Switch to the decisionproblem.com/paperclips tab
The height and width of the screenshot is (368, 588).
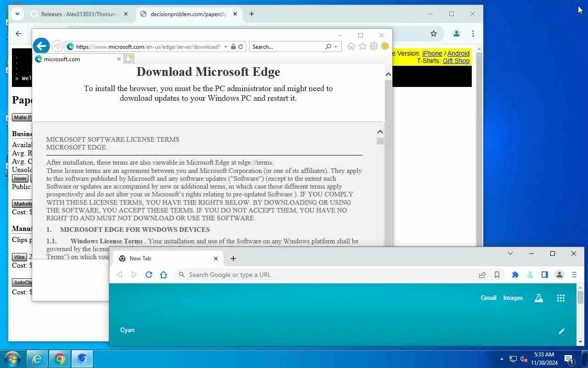coord(188,14)
